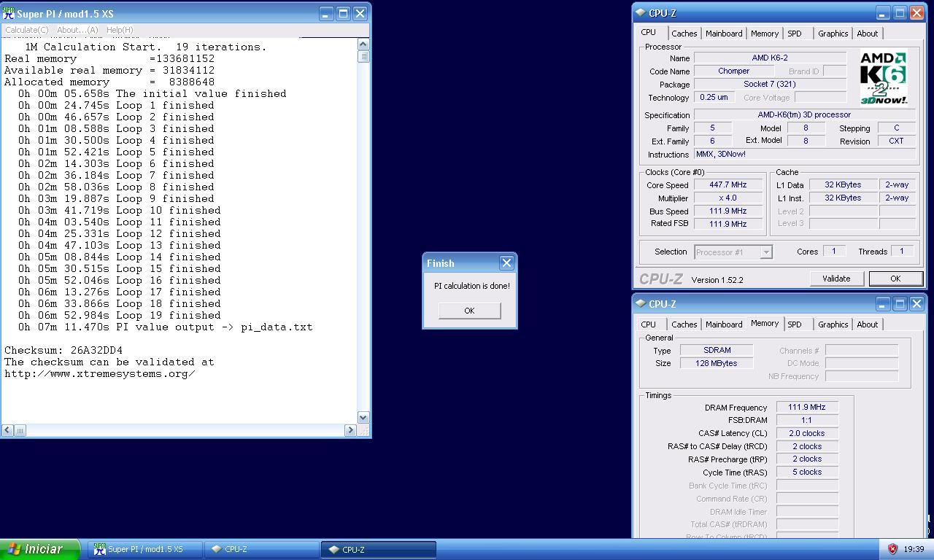934x560 pixels.
Task: Open Mainboard tab in bottom CPU-Z window
Action: point(724,324)
